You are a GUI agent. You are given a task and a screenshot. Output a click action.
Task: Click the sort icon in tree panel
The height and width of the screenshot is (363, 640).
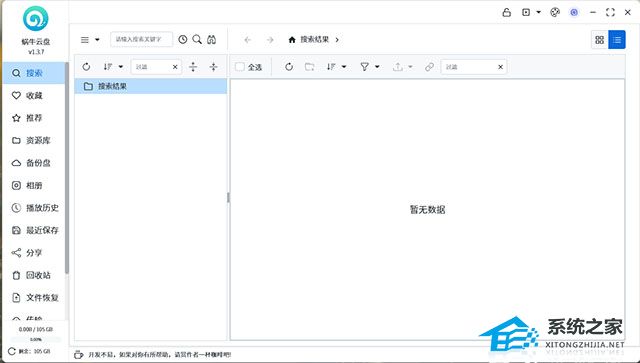pos(108,67)
